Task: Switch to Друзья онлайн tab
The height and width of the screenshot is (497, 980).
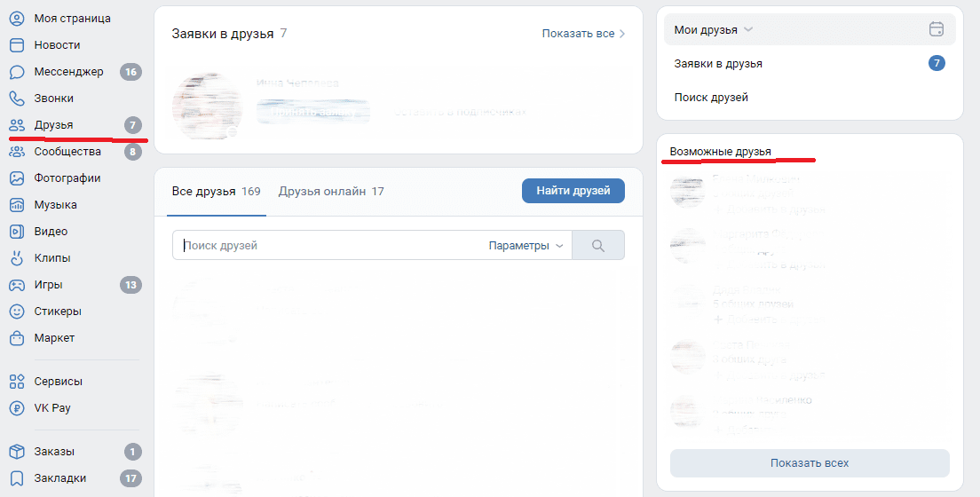Action: coord(331,192)
